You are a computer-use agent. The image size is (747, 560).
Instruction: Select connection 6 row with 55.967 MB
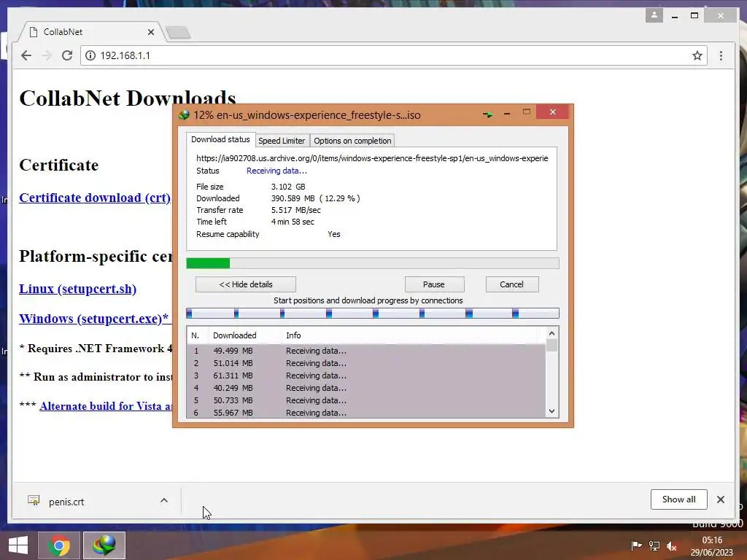366,413
